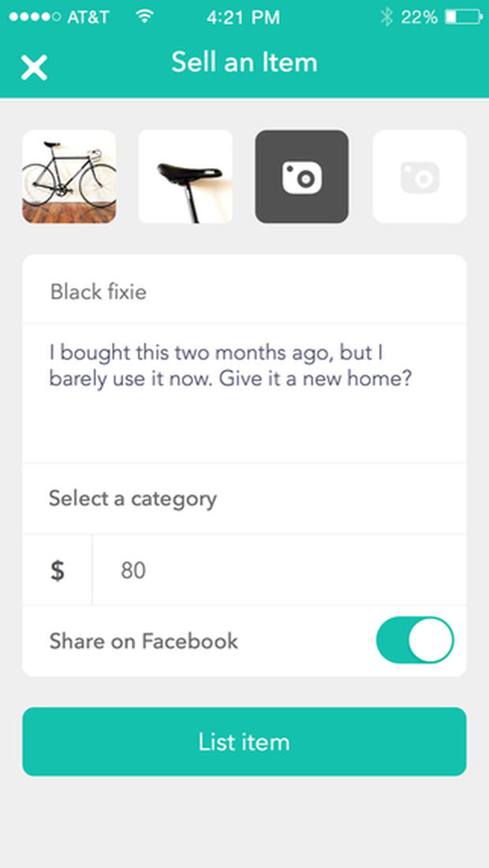The height and width of the screenshot is (868, 489).
Task: Tap the Share on Facebook label
Action: (x=144, y=641)
